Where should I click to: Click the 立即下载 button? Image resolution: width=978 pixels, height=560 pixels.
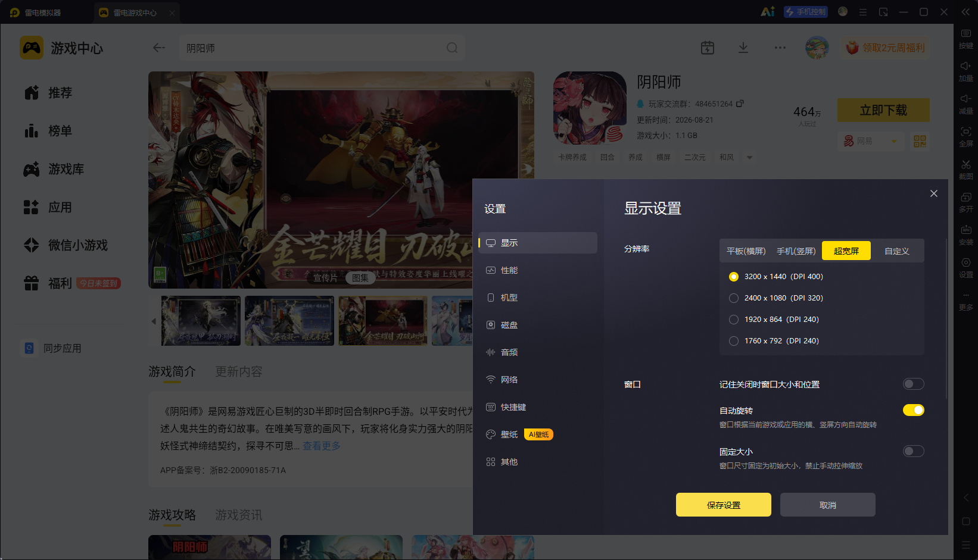click(883, 110)
